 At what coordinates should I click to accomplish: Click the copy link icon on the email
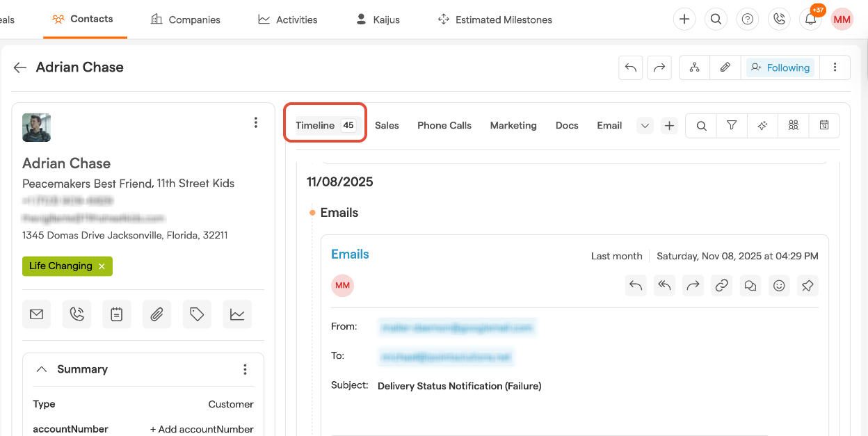722,286
